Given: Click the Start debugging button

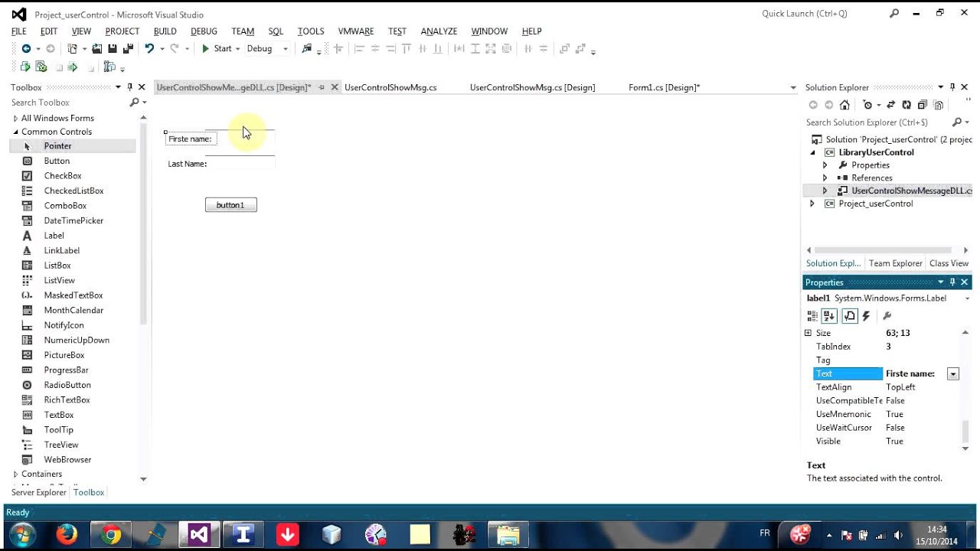Looking at the screenshot, I should (x=217, y=48).
